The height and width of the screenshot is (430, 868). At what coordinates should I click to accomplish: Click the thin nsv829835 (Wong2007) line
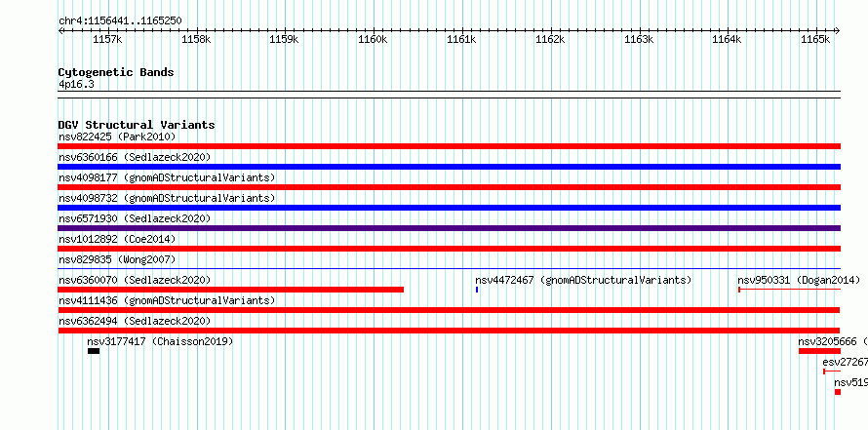click(x=449, y=269)
